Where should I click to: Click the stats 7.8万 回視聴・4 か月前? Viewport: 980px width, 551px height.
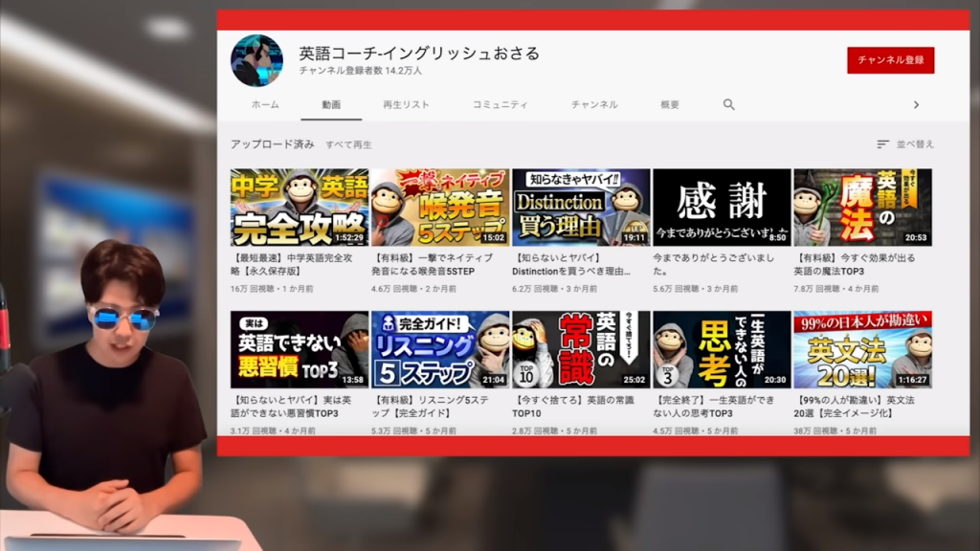[836, 289]
